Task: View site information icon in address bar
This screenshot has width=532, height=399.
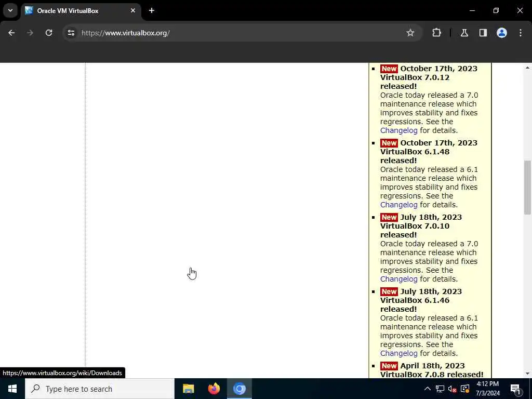Action: pyautogui.click(x=71, y=33)
